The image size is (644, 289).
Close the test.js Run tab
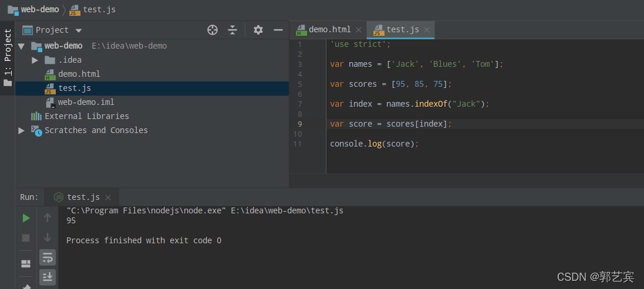click(x=108, y=198)
